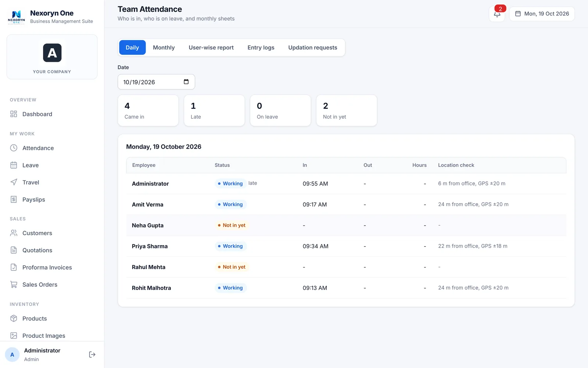Click the Leave calendar icon
This screenshot has height=368, width=588.
pos(14,165)
